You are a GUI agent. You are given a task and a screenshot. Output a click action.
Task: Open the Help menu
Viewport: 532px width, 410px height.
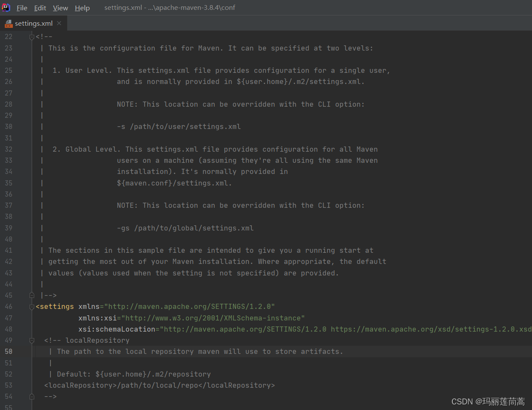(82, 8)
